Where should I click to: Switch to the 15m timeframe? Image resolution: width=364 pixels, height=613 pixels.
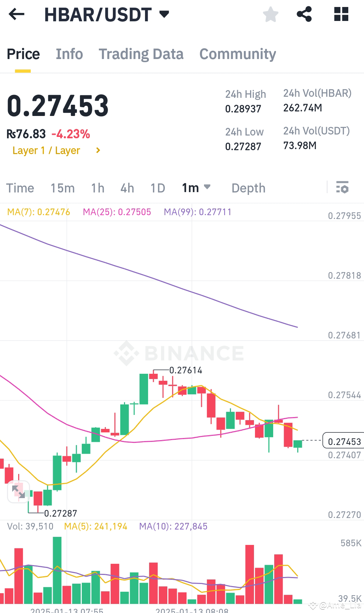(x=63, y=188)
